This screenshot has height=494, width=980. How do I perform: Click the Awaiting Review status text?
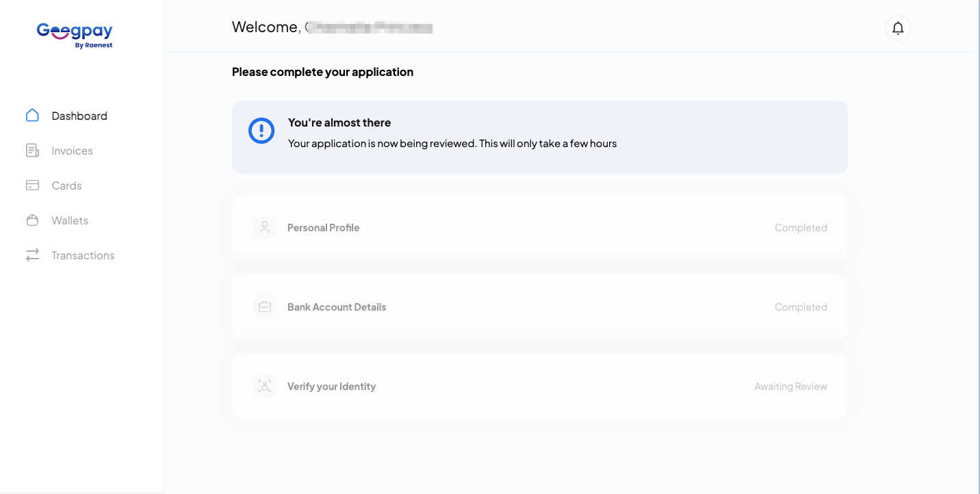[x=790, y=387]
